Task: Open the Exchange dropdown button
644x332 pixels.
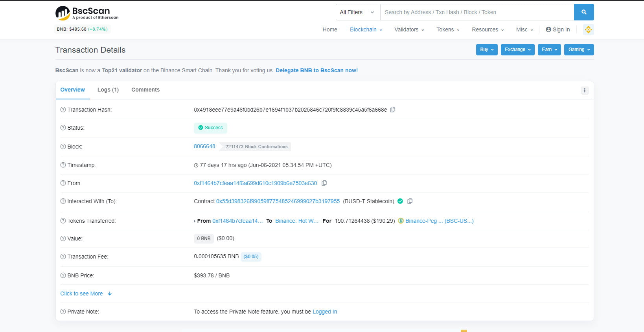Action: point(517,50)
